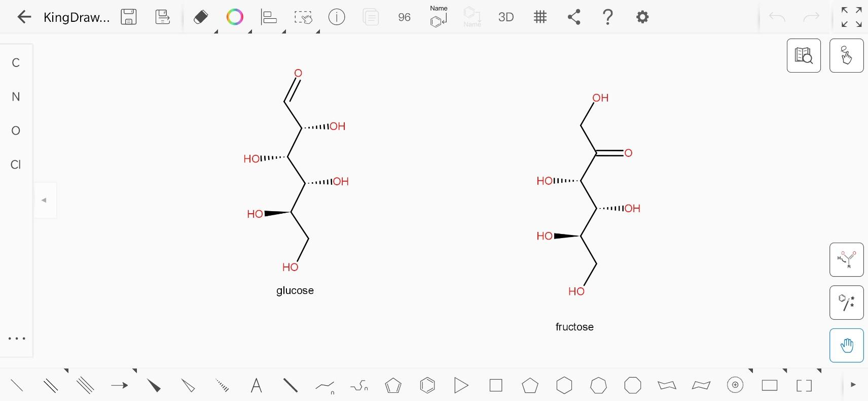This screenshot has width=868, height=401.
Task: Go back with the back arrow
Action: pyautogui.click(x=24, y=17)
